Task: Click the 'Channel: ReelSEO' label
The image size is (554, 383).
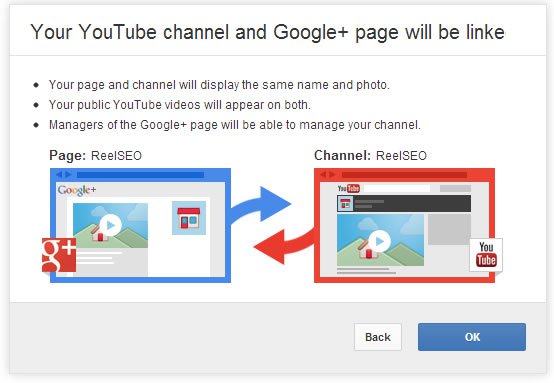Action: [370, 155]
